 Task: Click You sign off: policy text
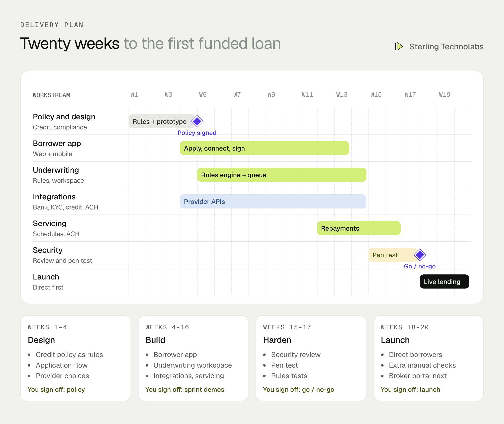(56, 390)
